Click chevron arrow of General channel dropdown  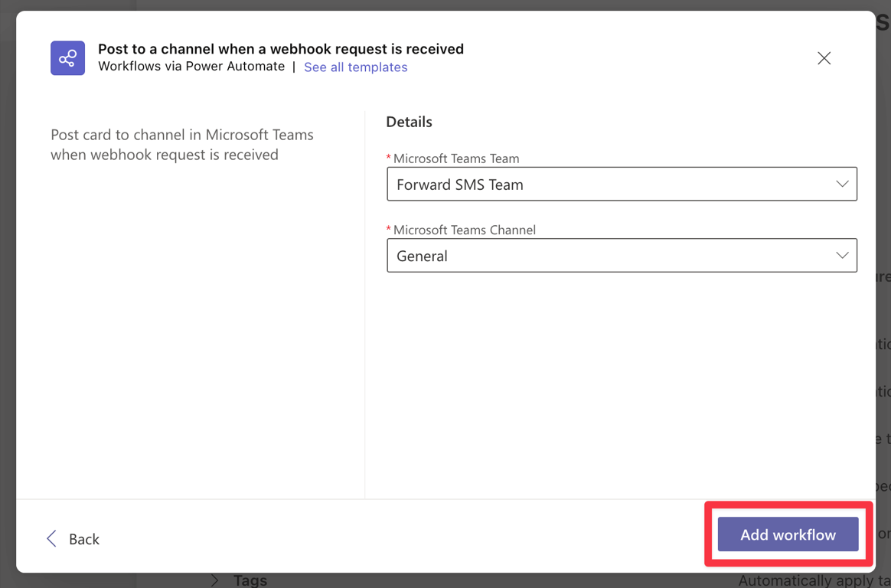click(842, 256)
